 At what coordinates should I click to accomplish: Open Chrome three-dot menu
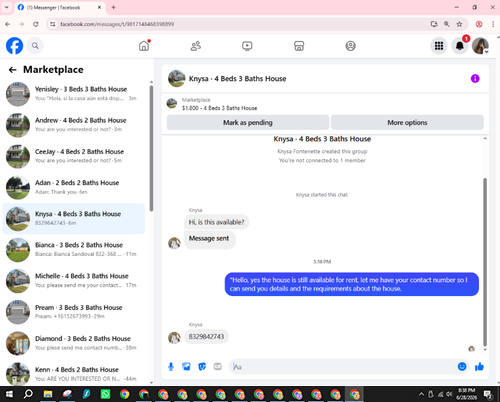(493, 24)
